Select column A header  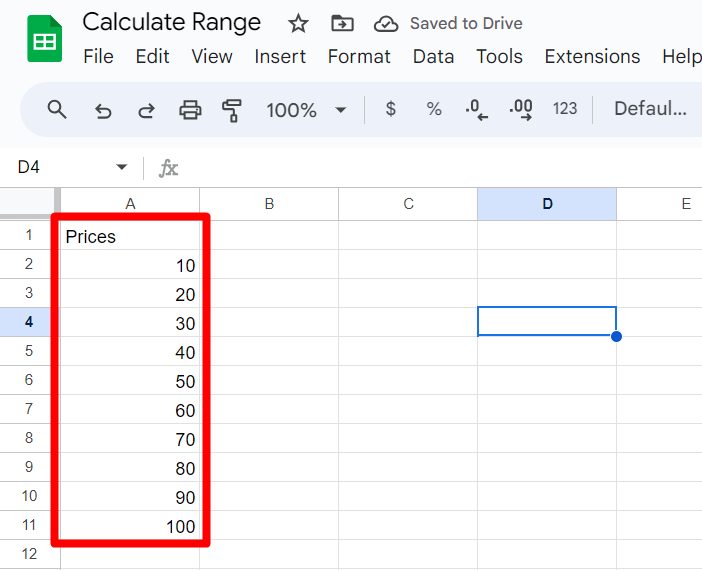(130, 204)
